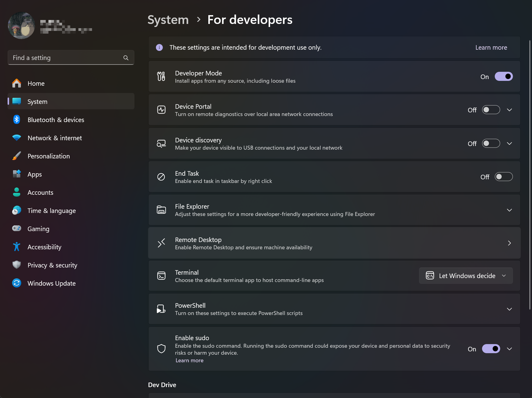Click the Home house icon
This screenshot has height=398, width=532.
pos(17,83)
